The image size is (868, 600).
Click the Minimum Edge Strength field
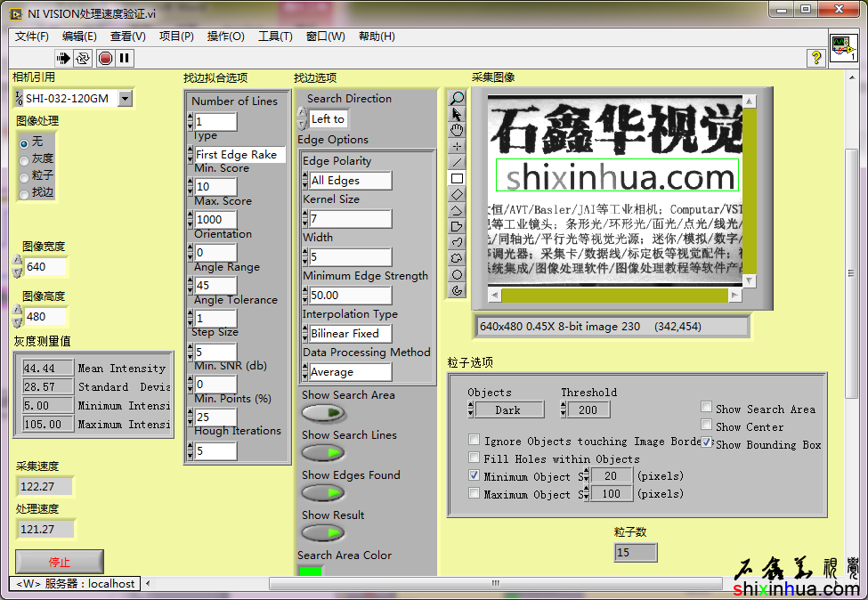click(349, 296)
